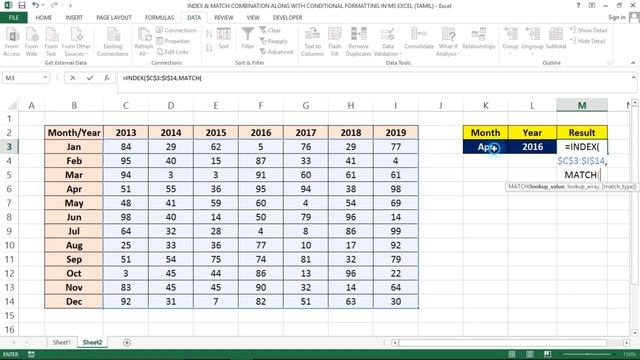The width and height of the screenshot is (640, 360).
Task: Click the horizontal scrollbar
Action: coord(502,342)
